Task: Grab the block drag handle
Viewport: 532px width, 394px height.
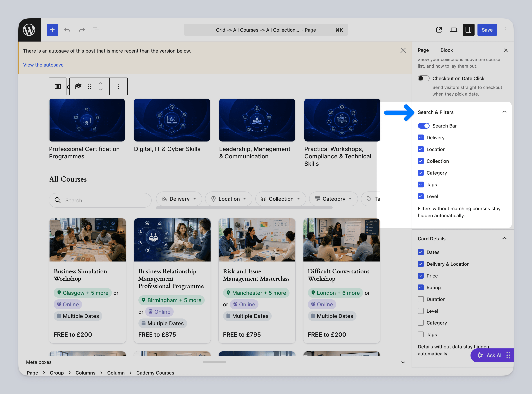Action: pos(90,86)
